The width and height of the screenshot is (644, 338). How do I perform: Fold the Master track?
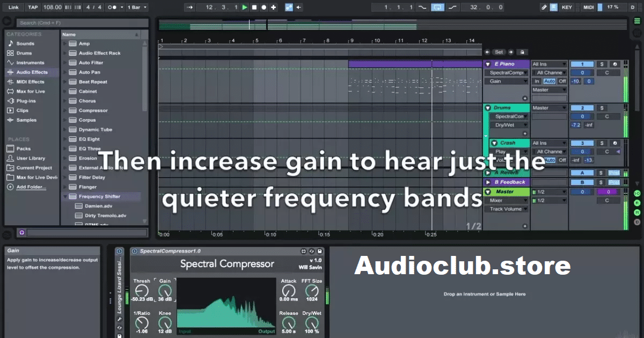[488, 192]
